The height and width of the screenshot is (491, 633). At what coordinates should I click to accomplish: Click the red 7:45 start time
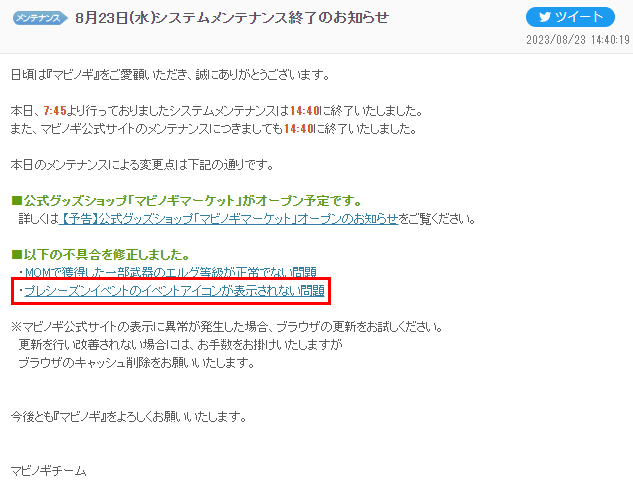click(55, 111)
